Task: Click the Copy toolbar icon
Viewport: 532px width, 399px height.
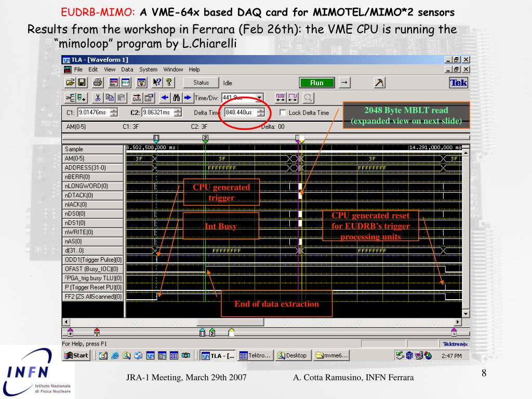Action: click(x=110, y=98)
